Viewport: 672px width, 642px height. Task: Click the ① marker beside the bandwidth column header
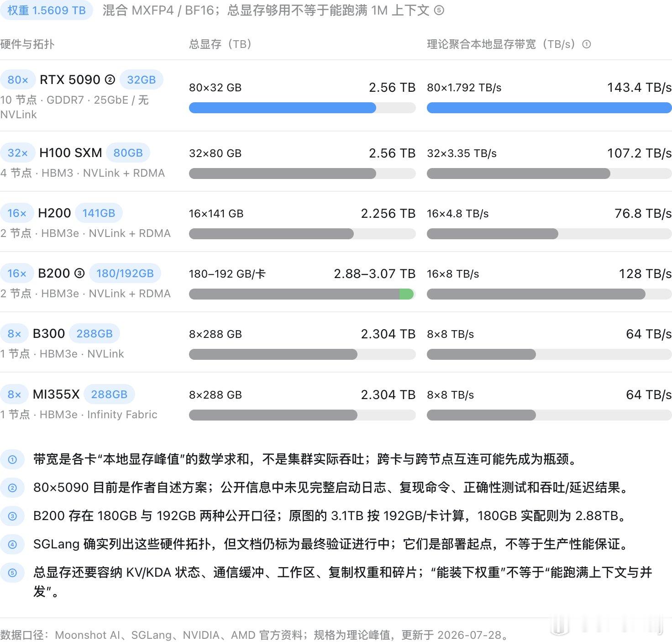[587, 44]
